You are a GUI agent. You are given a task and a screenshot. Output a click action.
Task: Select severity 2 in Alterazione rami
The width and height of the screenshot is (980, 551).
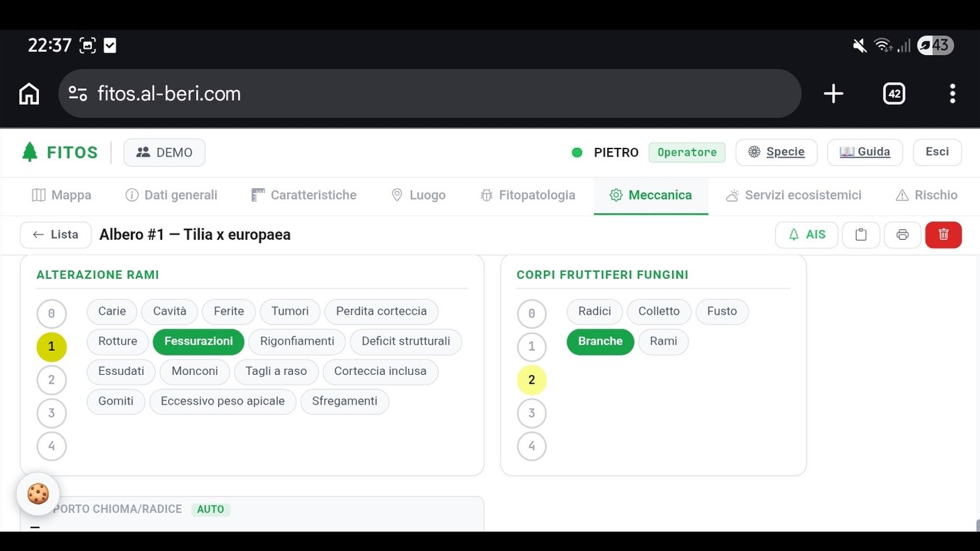click(x=52, y=380)
